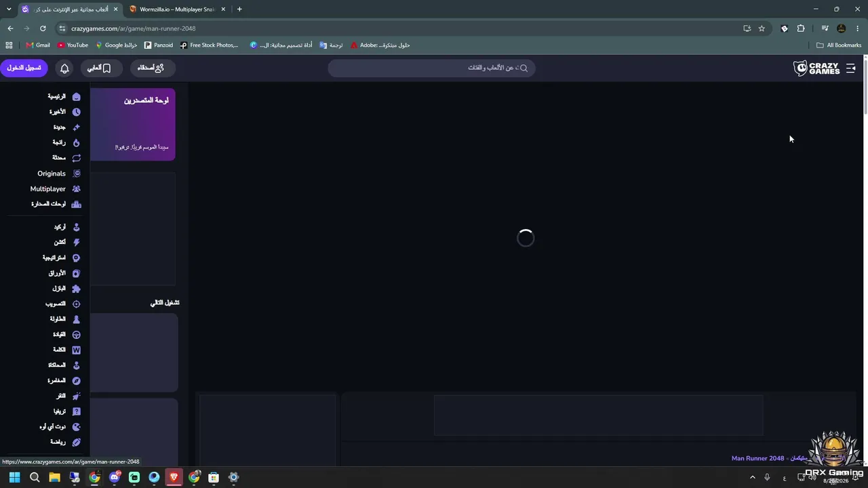Screen dimensions: 868x488
Task: Select the Strategy (استراتيجية) category
Action: click(61, 258)
